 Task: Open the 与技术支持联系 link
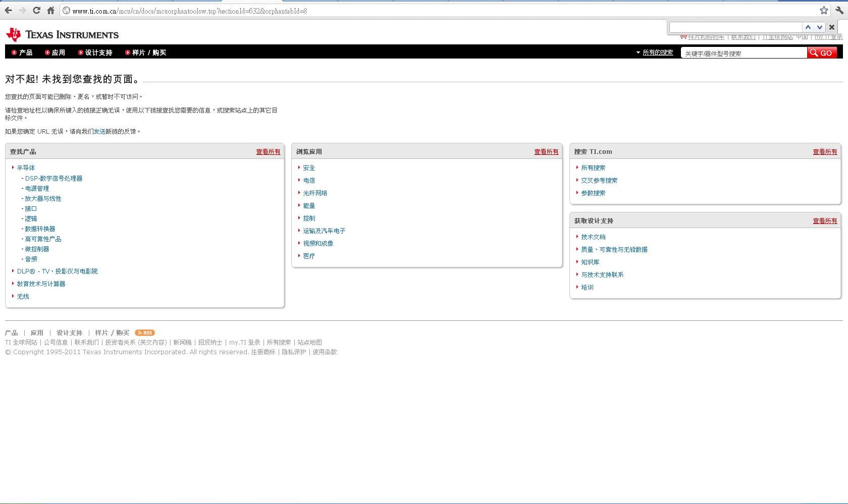[602, 275]
